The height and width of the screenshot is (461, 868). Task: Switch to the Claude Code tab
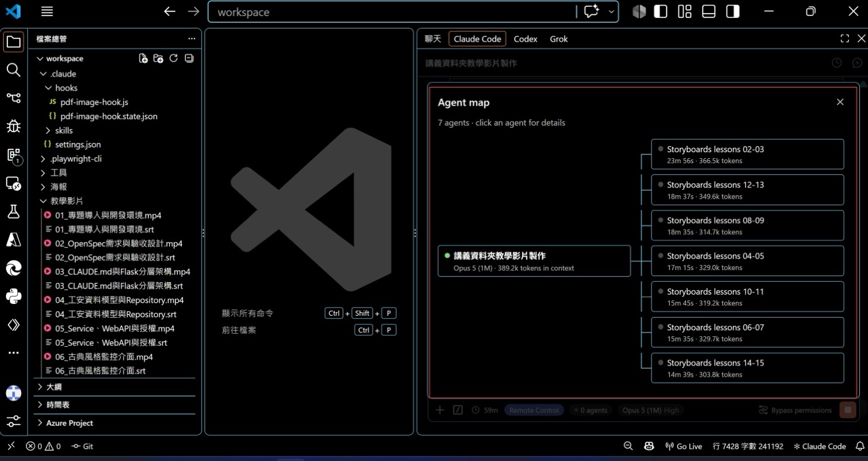pyautogui.click(x=477, y=38)
